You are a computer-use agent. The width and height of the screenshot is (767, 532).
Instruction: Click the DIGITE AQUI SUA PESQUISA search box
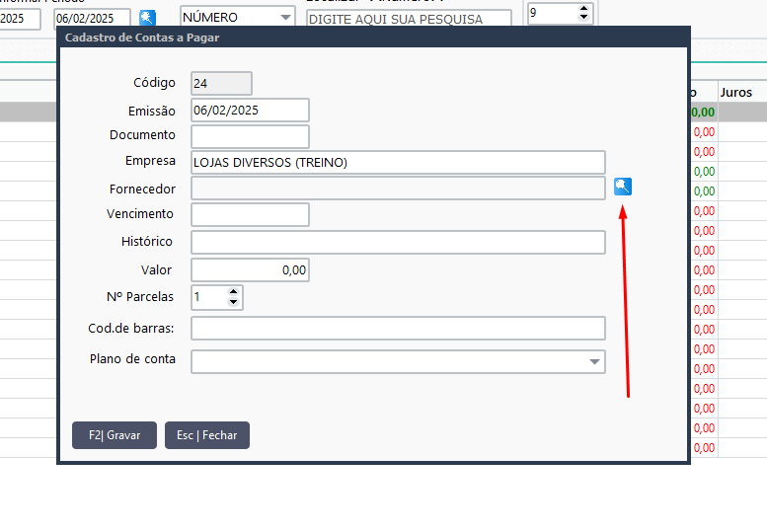click(409, 19)
